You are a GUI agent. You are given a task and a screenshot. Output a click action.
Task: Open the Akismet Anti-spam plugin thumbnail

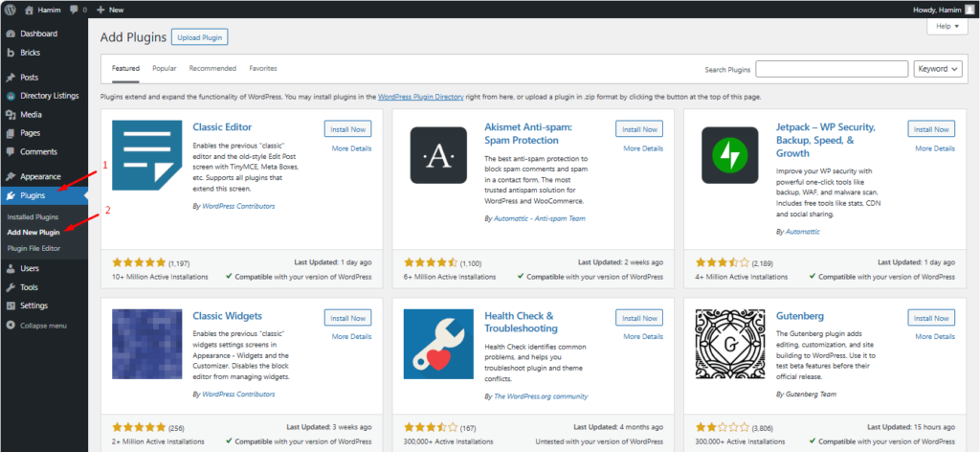438,155
